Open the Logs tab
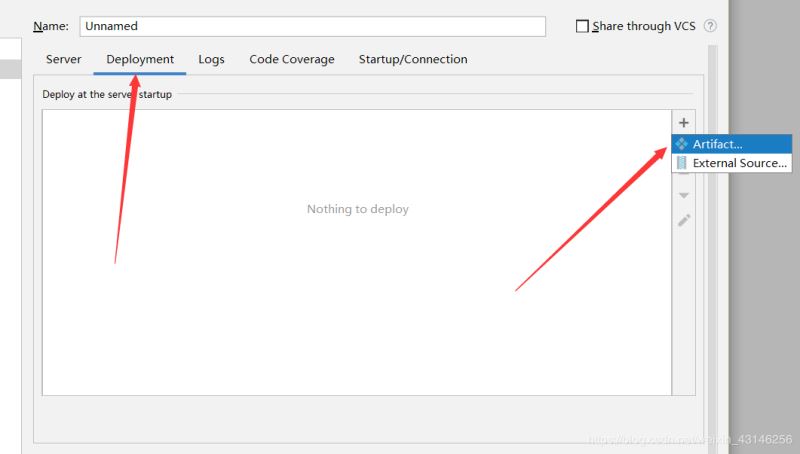This screenshot has width=800, height=454. [x=211, y=59]
